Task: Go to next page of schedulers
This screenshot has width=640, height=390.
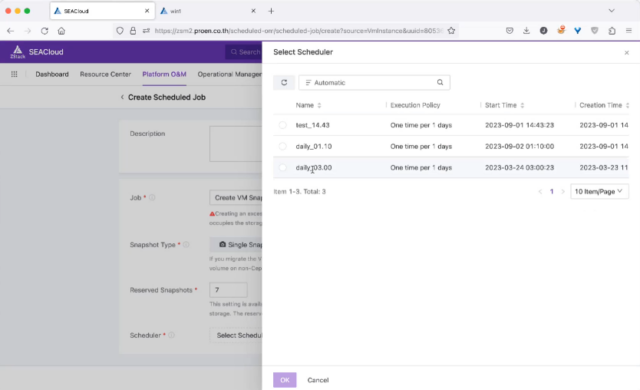Action: (x=563, y=191)
